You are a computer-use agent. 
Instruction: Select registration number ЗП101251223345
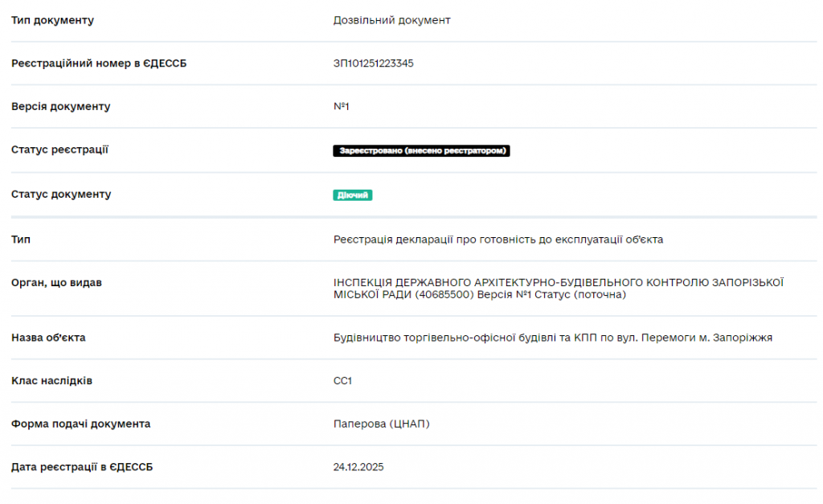[x=374, y=64]
